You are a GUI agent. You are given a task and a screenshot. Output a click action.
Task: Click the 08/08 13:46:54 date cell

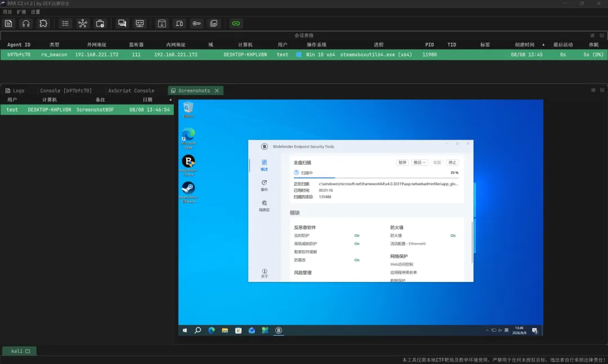click(149, 110)
